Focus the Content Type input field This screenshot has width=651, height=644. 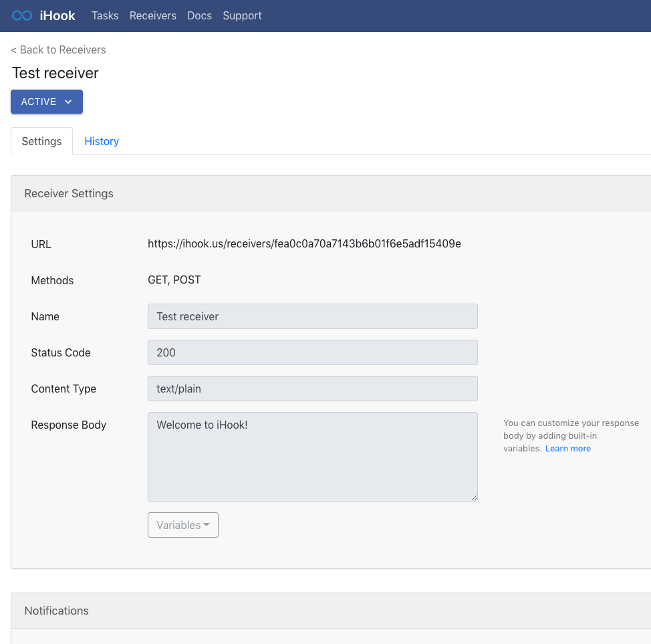(x=313, y=389)
